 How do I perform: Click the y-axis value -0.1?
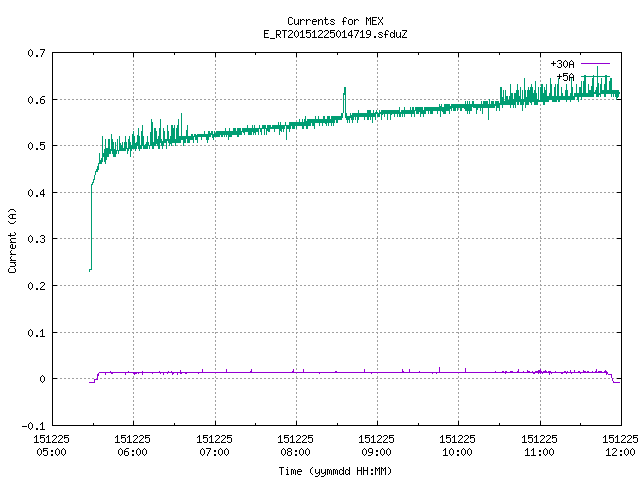tap(33, 426)
